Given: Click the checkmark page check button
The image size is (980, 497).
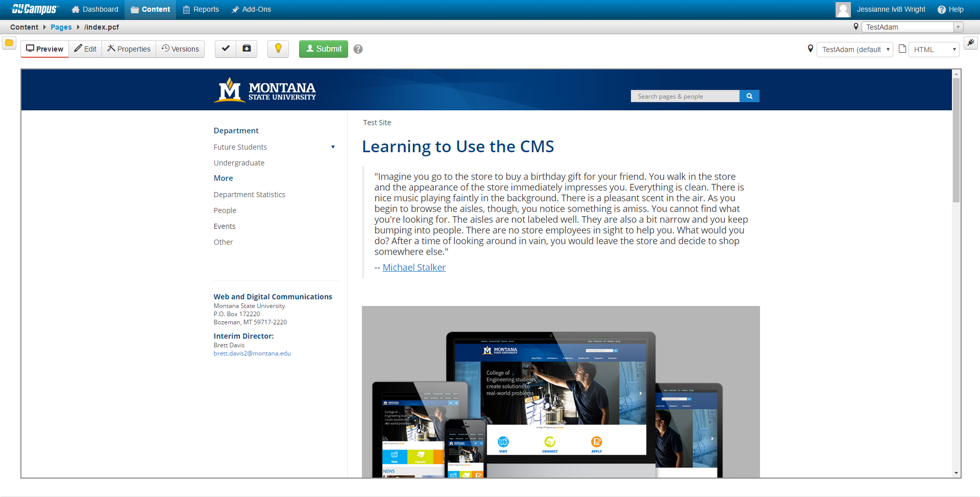Looking at the screenshot, I should 226,49.
